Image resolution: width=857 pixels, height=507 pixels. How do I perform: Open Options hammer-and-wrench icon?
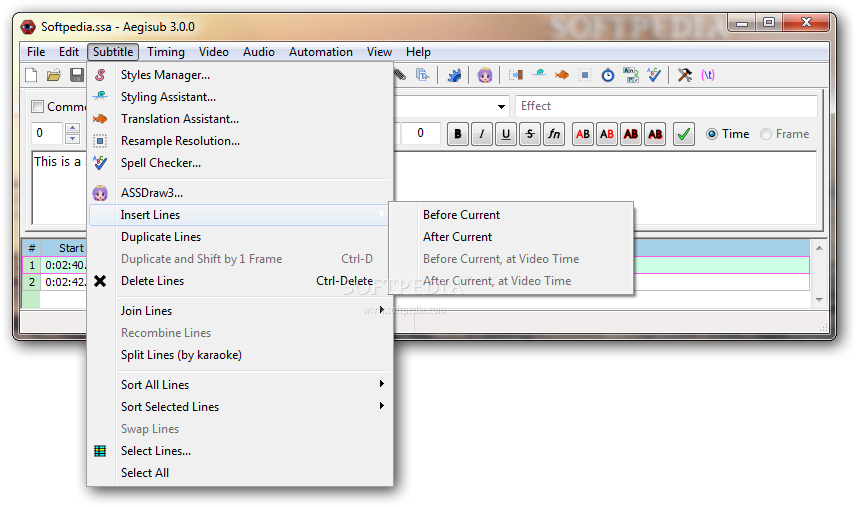(x=684, y=75)
